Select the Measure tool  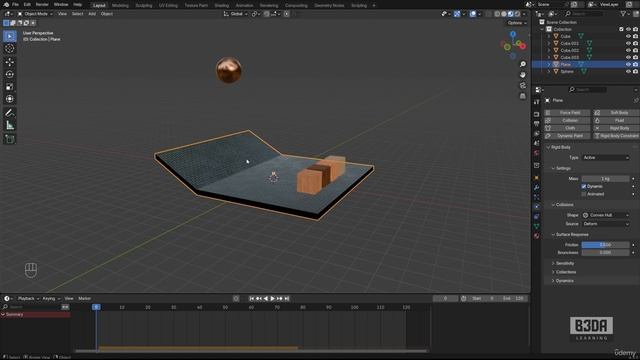(x=10, y=125)
